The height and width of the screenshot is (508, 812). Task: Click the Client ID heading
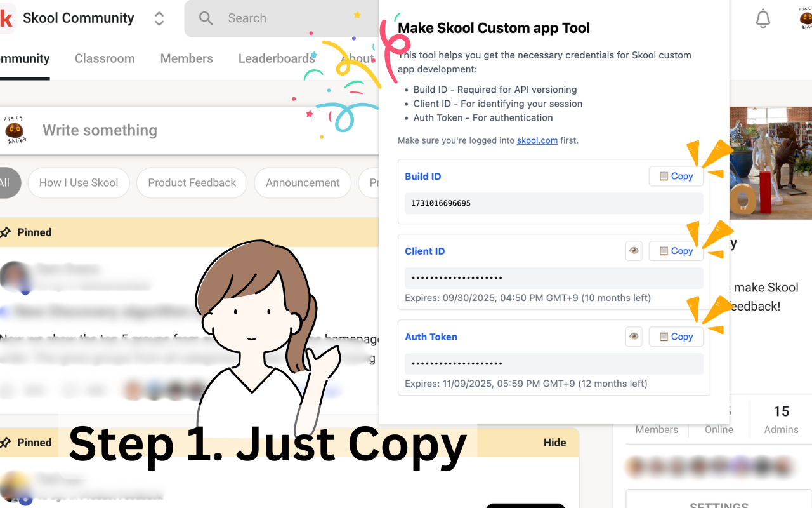click(x=425, y=251)
